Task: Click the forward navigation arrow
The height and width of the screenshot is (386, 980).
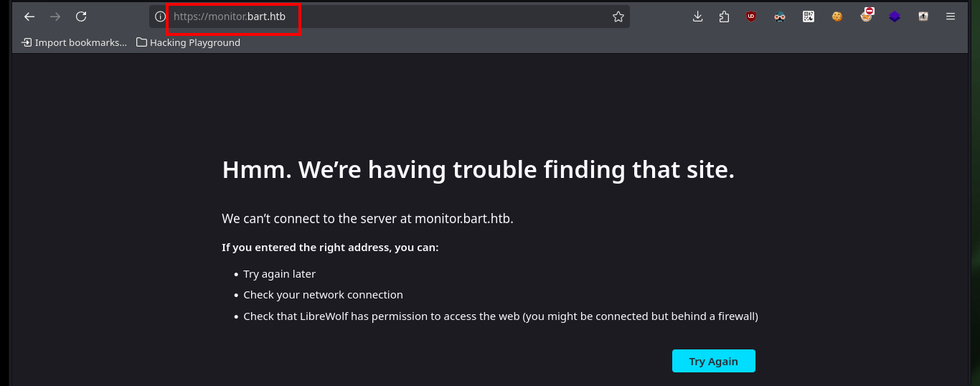Action: coord(55,17)
